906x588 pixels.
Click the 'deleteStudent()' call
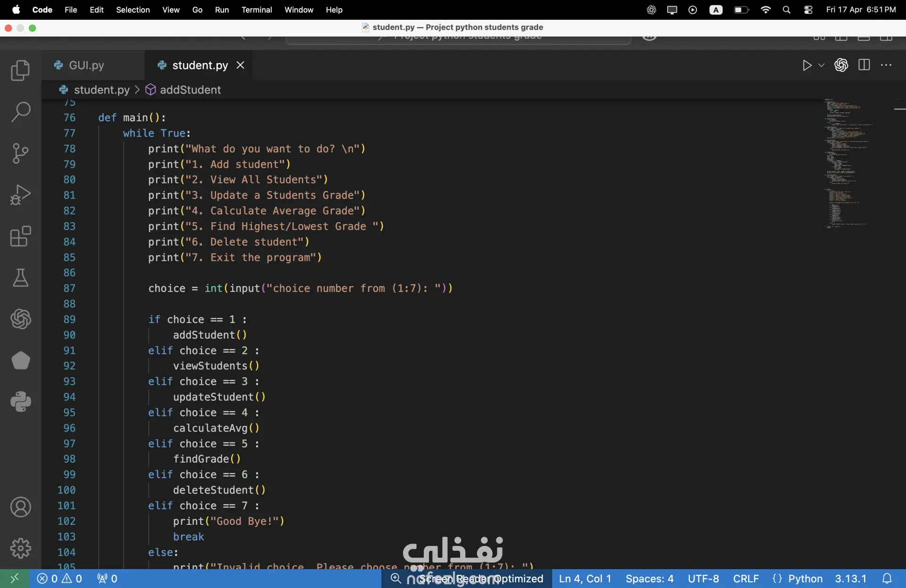219,490
